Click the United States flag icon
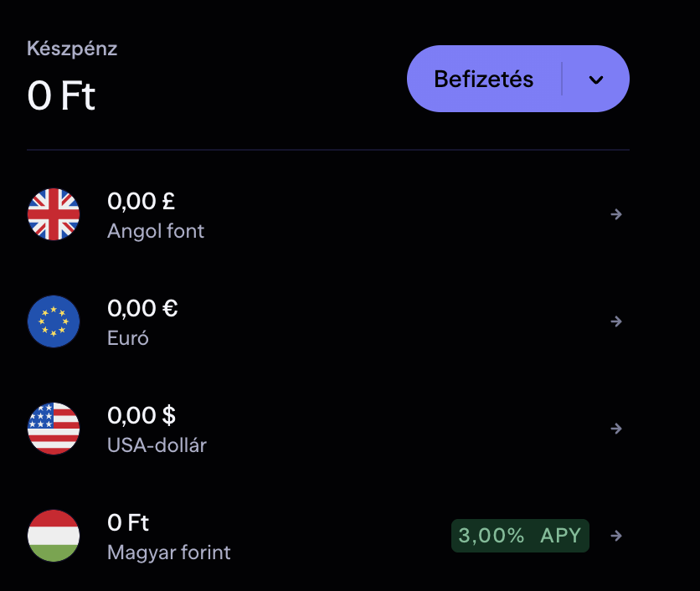The image size is (700, 591). tap(54, 429)
